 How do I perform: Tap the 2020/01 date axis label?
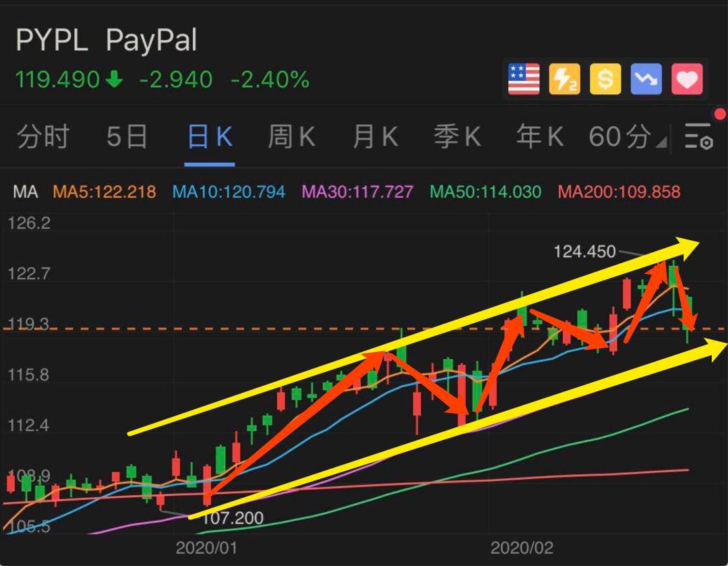pos(206,548)
